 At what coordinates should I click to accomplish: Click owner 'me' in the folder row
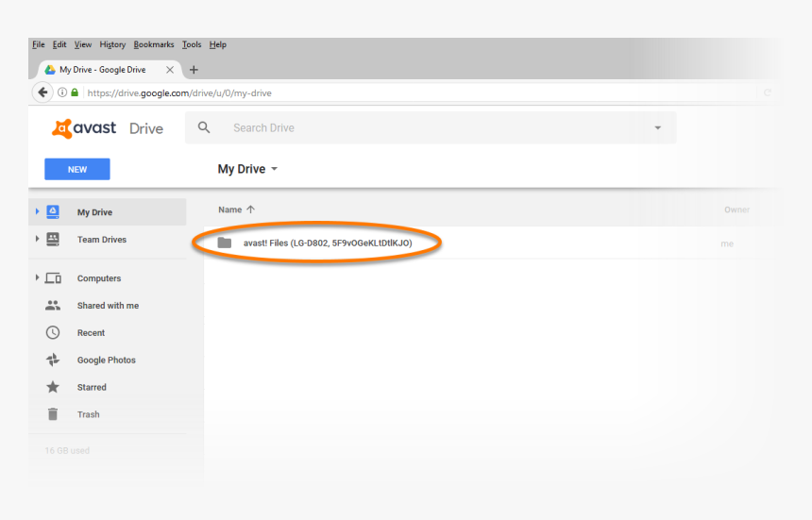point(727,243)
